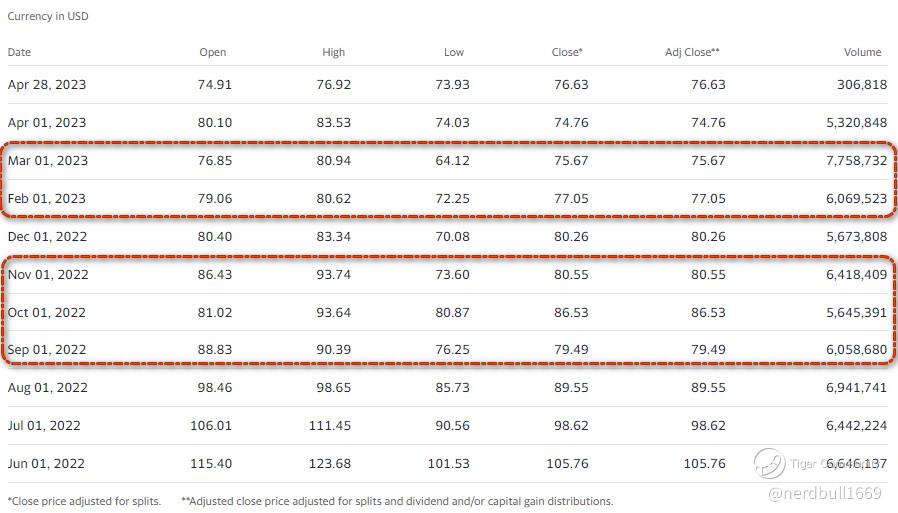The width and height of the screenshot is (898, 513).
Task: Click Nov 01, 2022 high value 93.74
Action: click(332, 275)
